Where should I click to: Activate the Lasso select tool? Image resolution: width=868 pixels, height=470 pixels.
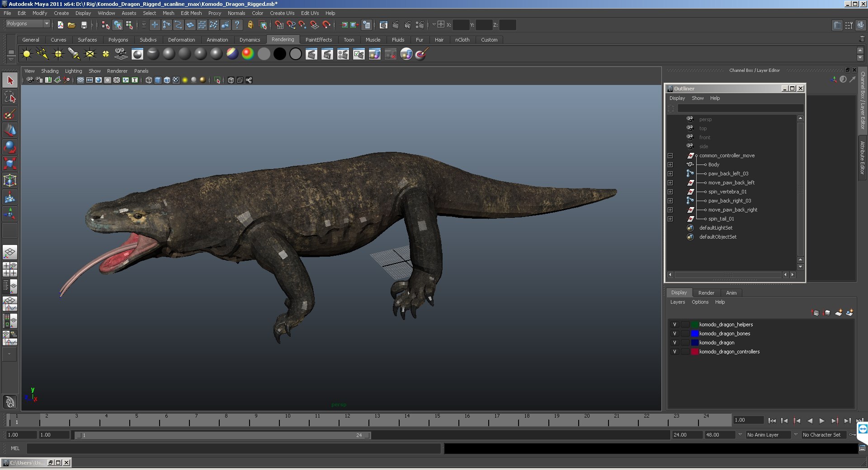pyautogui.click(x=10, y=97)
